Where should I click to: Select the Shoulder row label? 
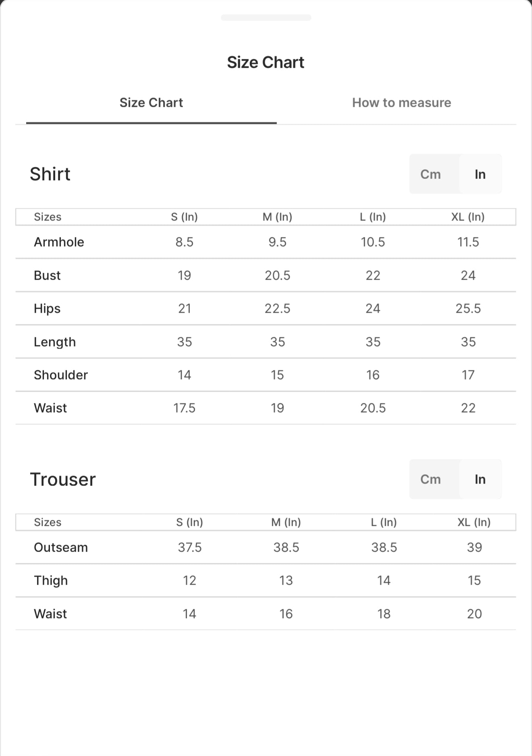pos(61,375)
